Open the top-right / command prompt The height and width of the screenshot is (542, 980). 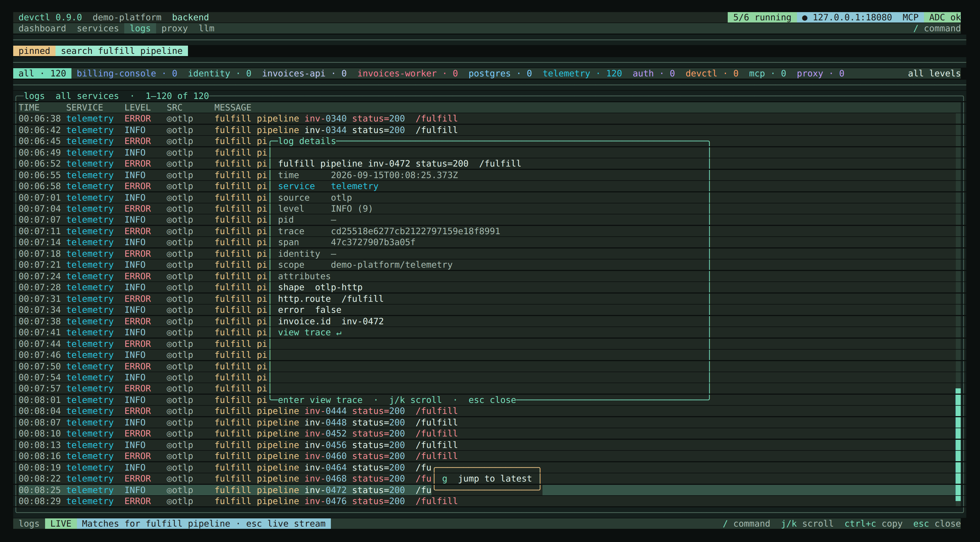[937, 29]
